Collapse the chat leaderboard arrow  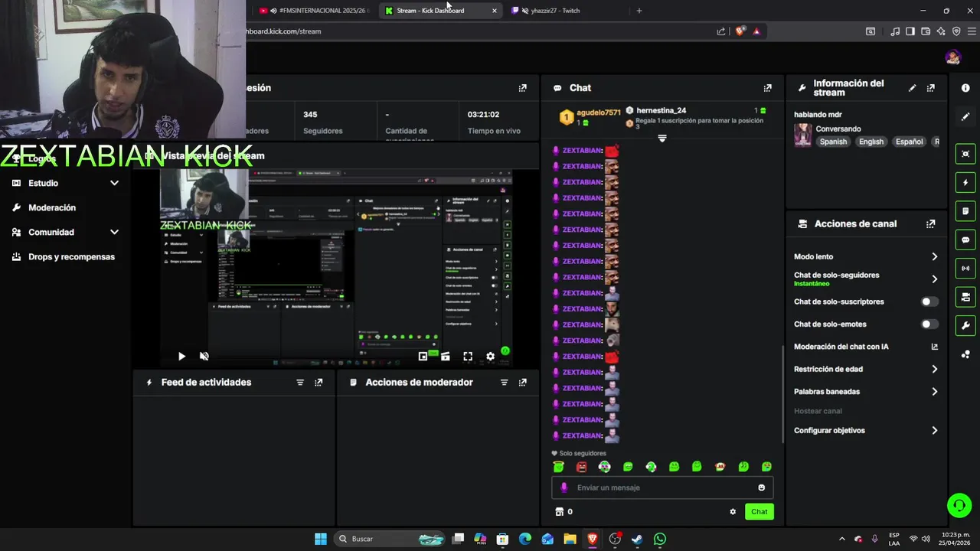pyautogui.click(x=662, y=139)
